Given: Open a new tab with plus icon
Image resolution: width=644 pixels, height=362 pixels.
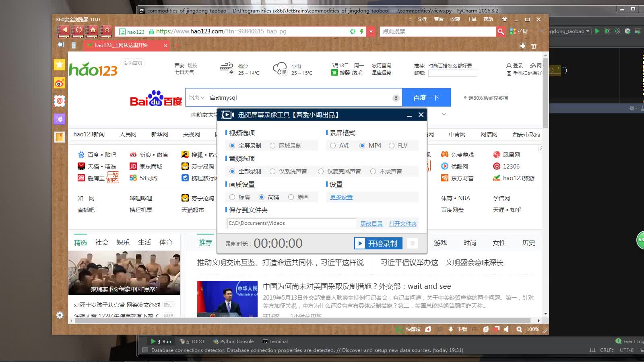Looking at the screenshot, I should tap(523, 46).
